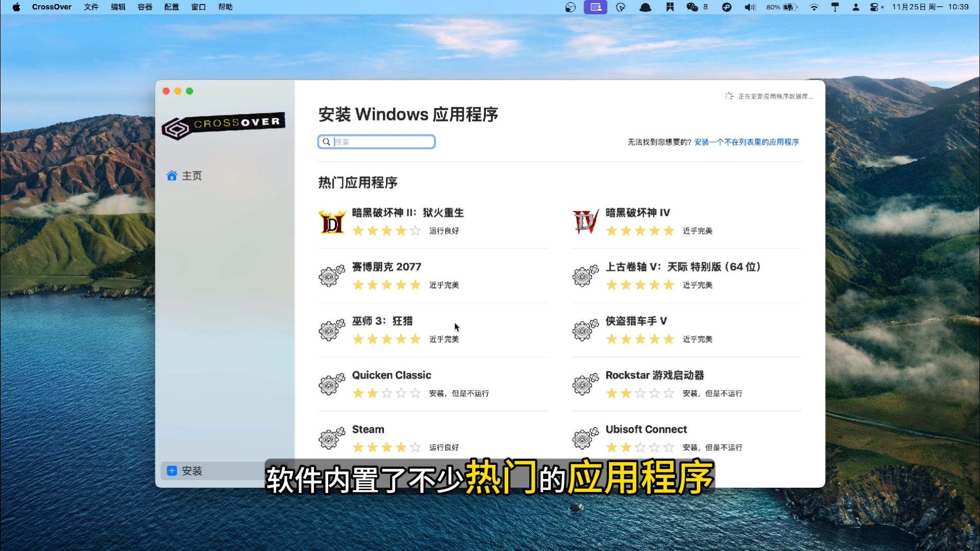Viewport: 980px width, 551px height.
Task: Click the gear icon beside 上古卷轴 V
Action: point(585,276)
